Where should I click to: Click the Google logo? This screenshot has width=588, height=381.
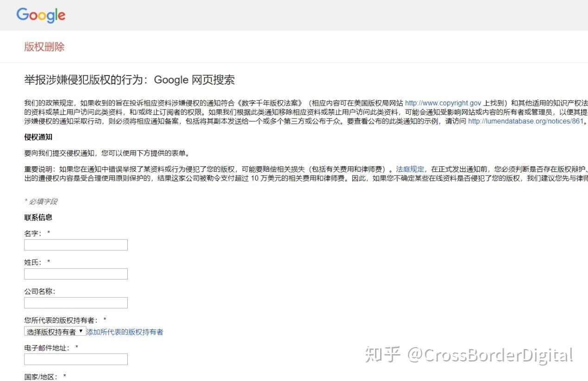[x=41, y=15]
